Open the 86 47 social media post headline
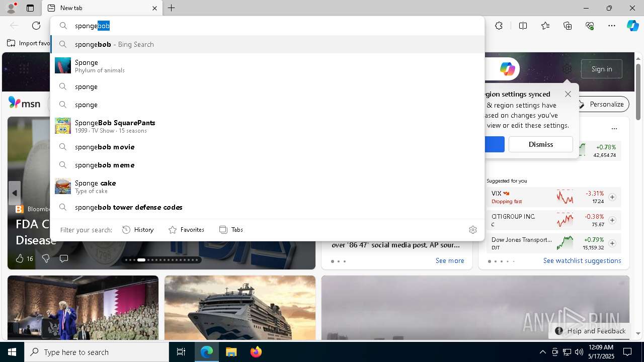The width and height of the screenshot is (644, 362). pyautogui.click(x=395, y=245)
